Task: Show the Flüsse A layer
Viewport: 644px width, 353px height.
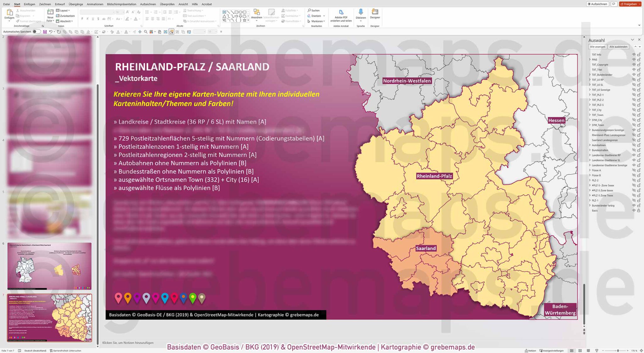Action: [x=634, y=170]
